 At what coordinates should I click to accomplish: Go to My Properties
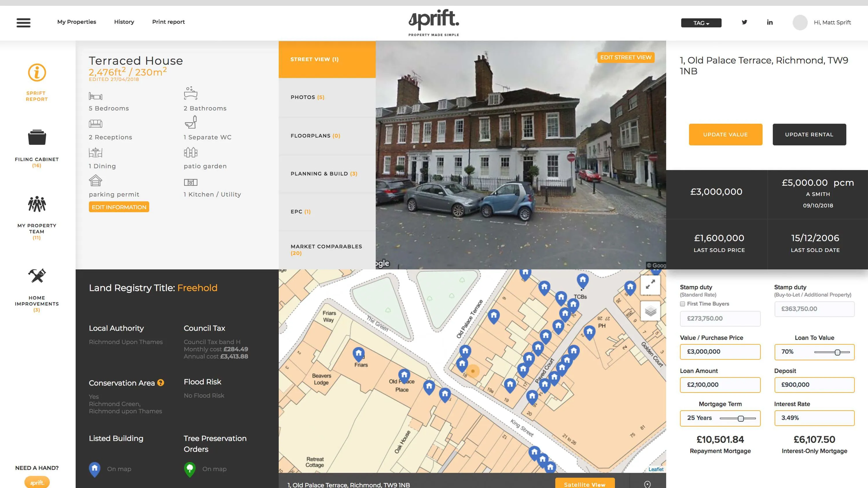point(76,22)
